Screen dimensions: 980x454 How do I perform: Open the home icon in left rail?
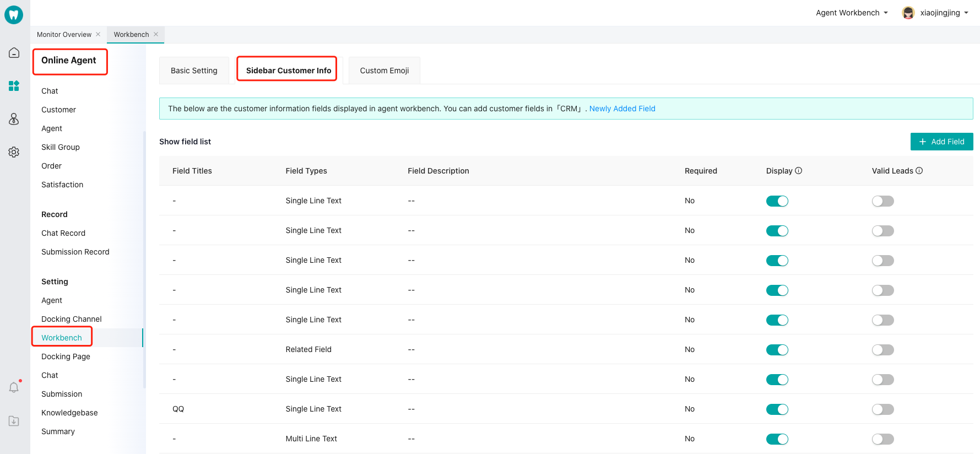[x=14, y=53]
